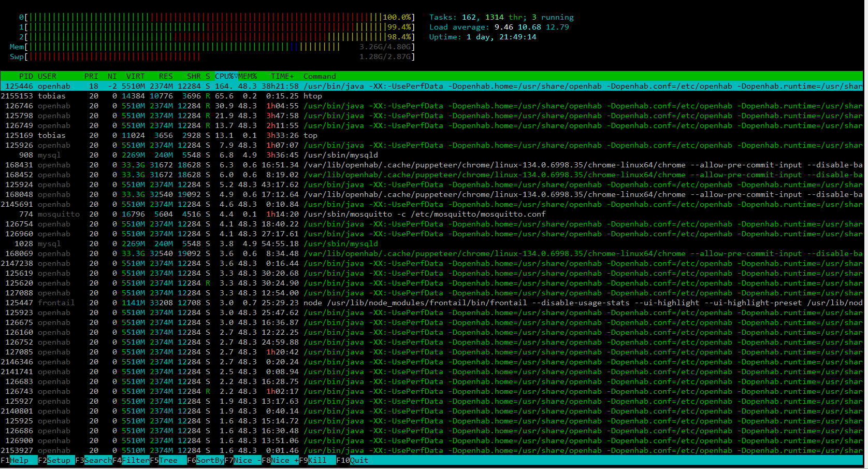This screenshot has height=469, width=868.
Task: Select the mysqld row PID 908
Action: coord(431,155)
